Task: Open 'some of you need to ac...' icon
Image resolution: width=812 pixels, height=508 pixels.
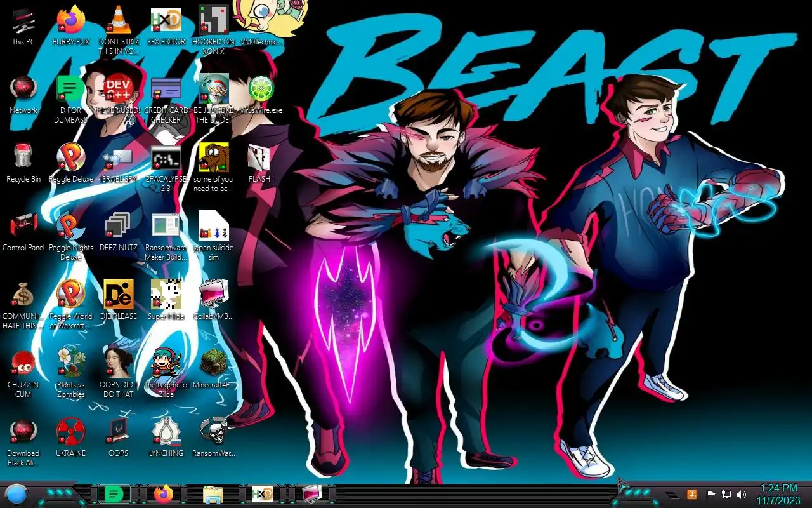Action: pyautogui.click(x=213, y=167)
